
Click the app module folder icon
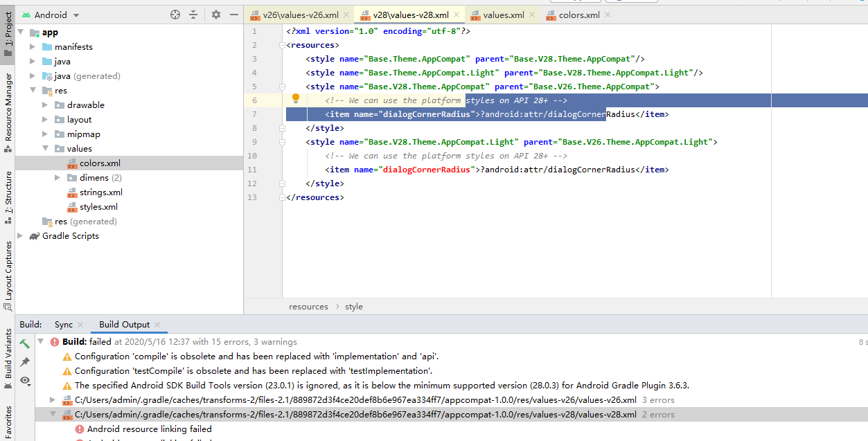point(35,33)
